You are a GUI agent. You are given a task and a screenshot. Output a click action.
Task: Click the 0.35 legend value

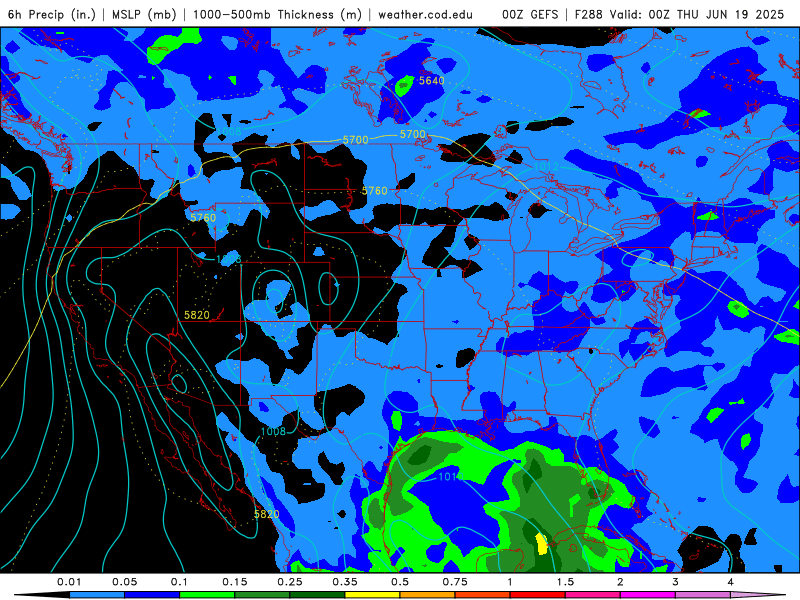point(345,582)
